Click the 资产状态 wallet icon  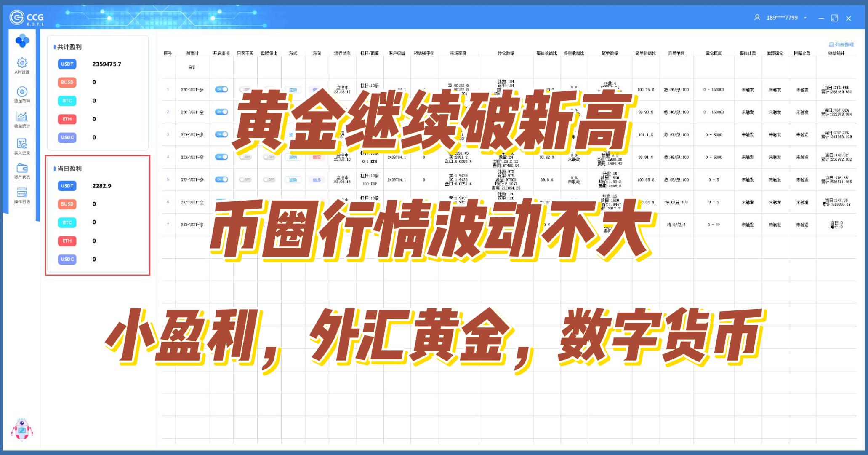22,169
